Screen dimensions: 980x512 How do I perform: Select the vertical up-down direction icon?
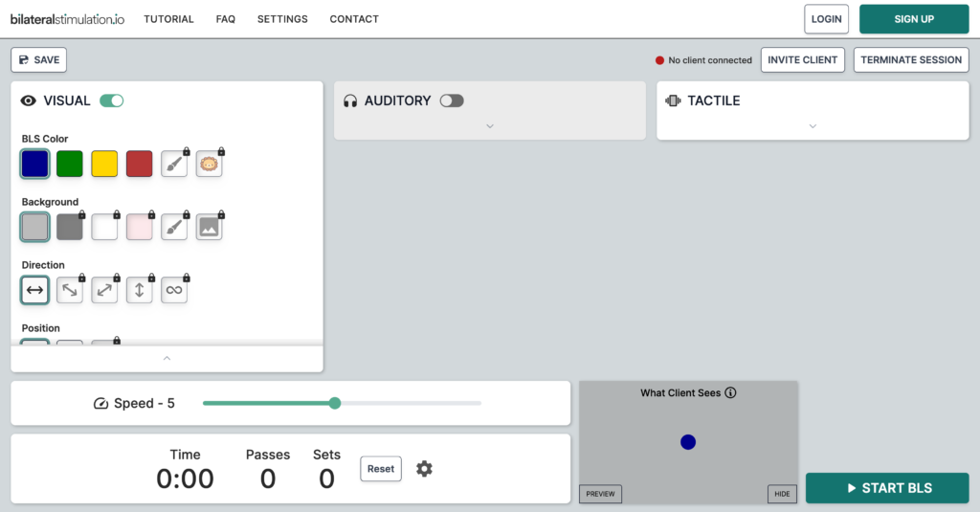tap(139, 290)
